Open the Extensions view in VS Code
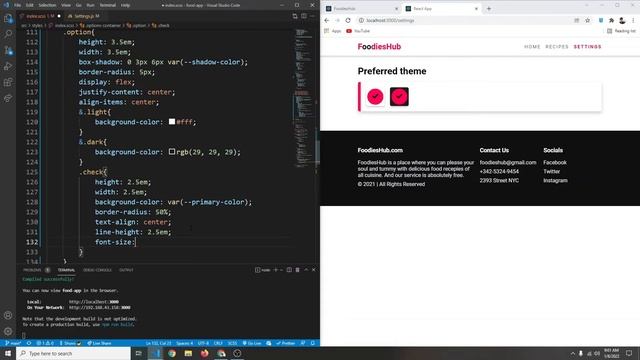 coord(8,82)
